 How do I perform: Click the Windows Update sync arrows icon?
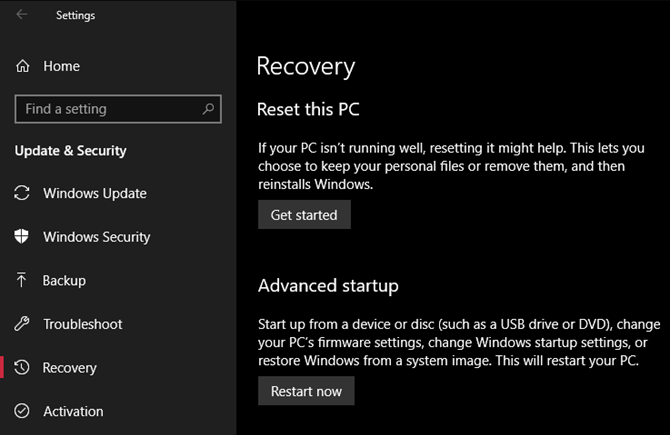coord(22,193)
